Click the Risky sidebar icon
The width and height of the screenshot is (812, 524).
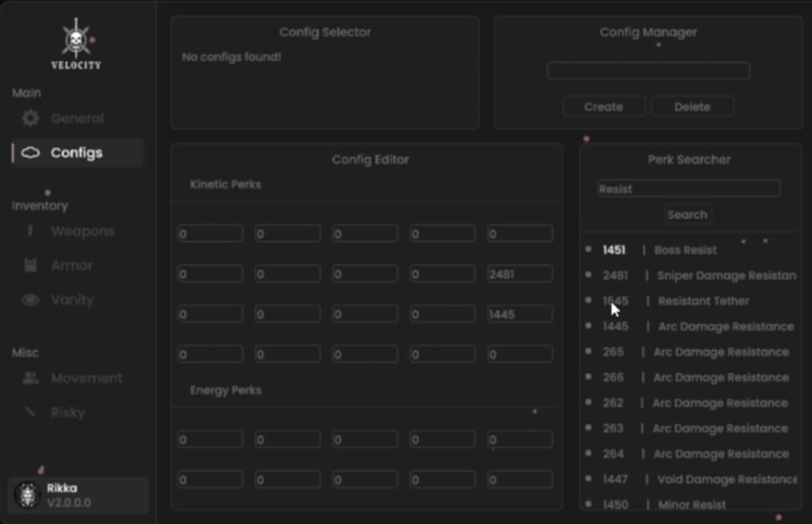pyautogui.click(x=30, y=412)
